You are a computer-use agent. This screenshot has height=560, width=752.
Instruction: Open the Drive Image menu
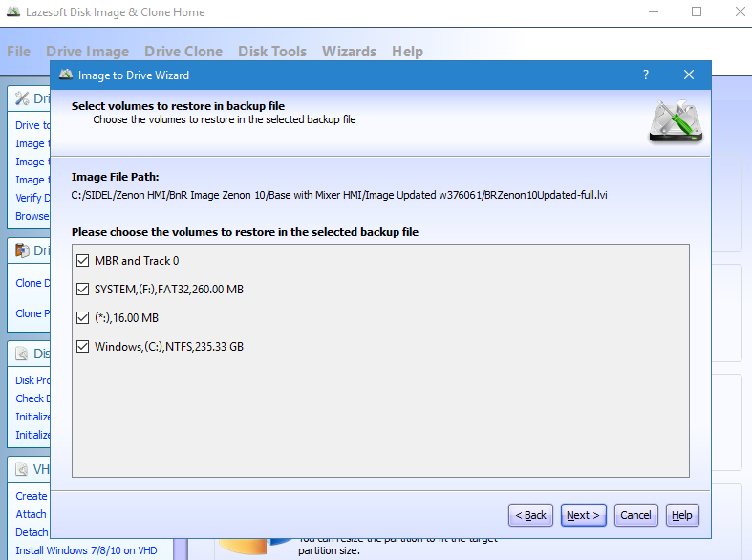tap(87, 52)
